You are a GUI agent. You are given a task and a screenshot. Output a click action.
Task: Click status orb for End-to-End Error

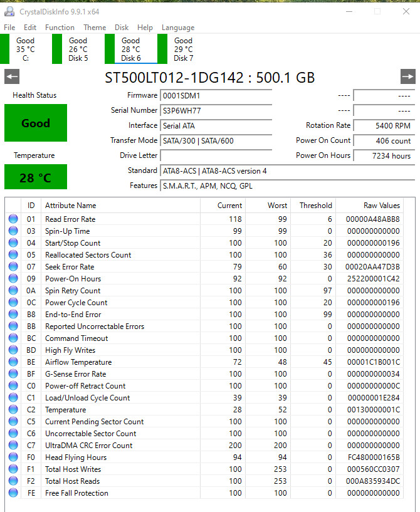(x=13, y=314)
